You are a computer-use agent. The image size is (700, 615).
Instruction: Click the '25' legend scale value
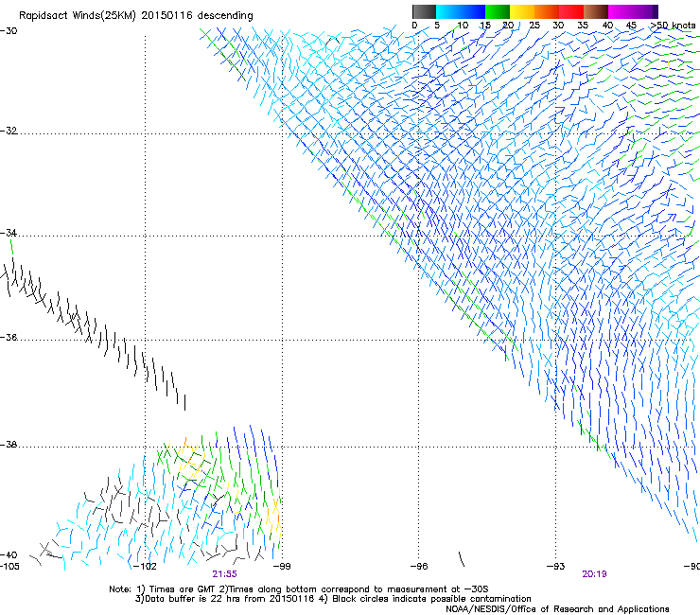(534, 26)
